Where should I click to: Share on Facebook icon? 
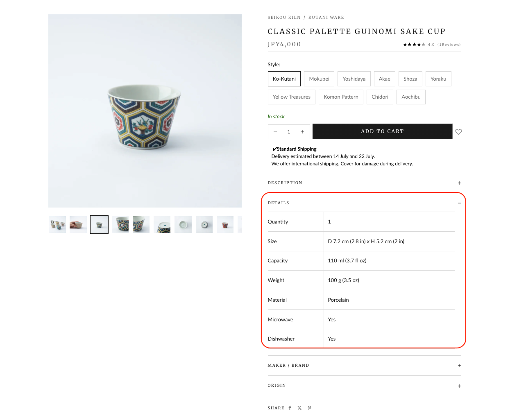290,408
